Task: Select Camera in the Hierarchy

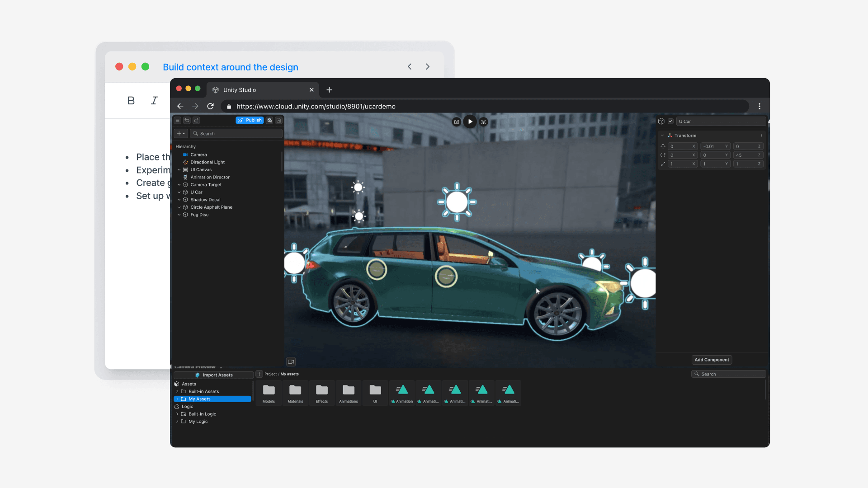Action: coord(198,155)
